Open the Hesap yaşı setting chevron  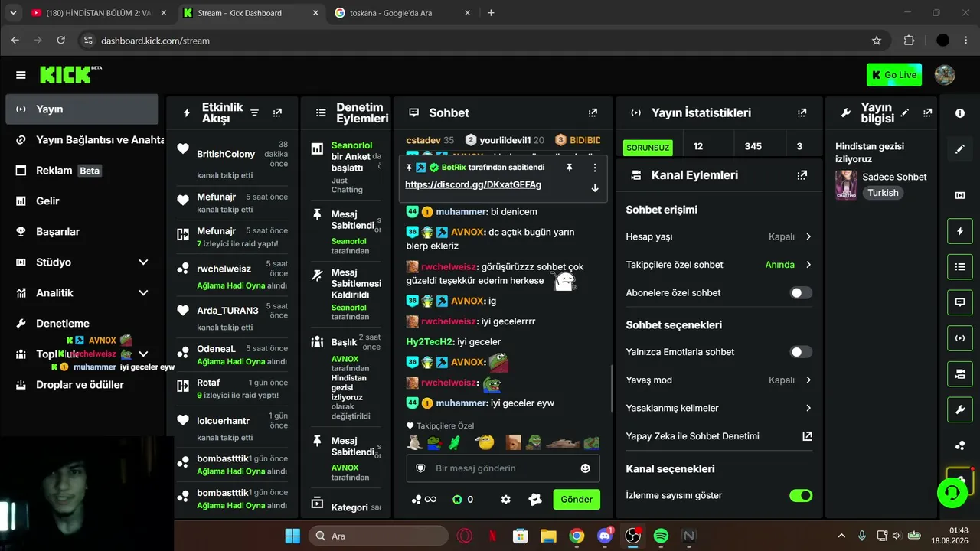coord(808,236)
